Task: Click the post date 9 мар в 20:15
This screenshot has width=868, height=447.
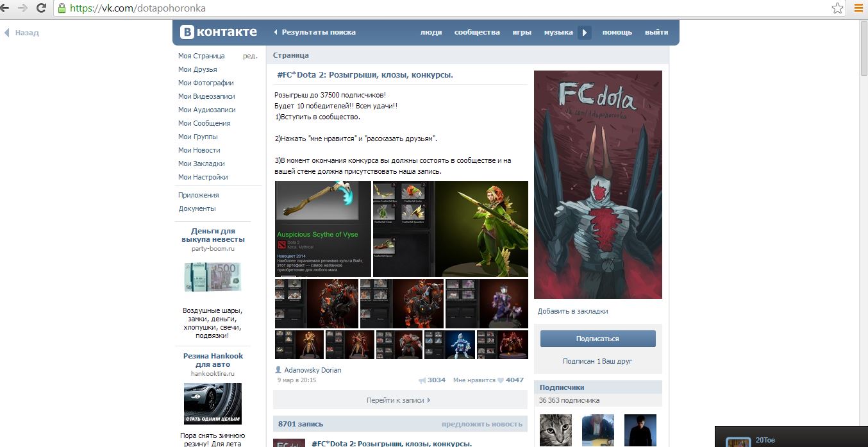Action: (x=297, y=380)
